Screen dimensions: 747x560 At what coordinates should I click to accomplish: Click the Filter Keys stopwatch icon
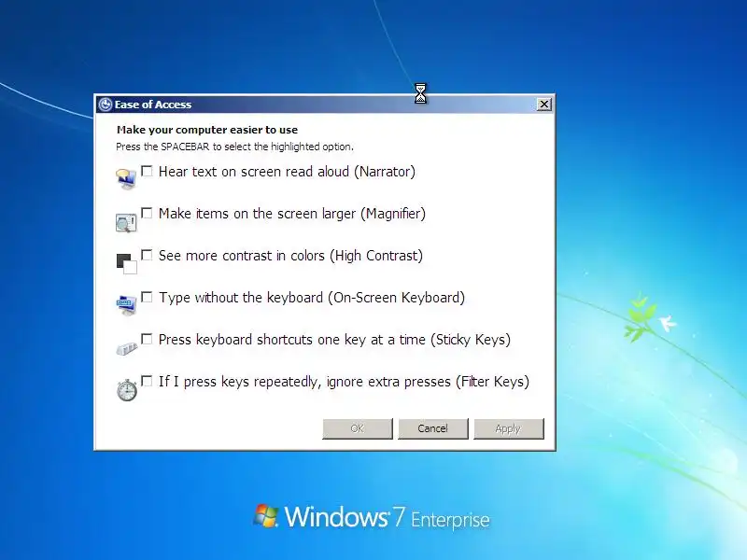click(x=127, y=390)
